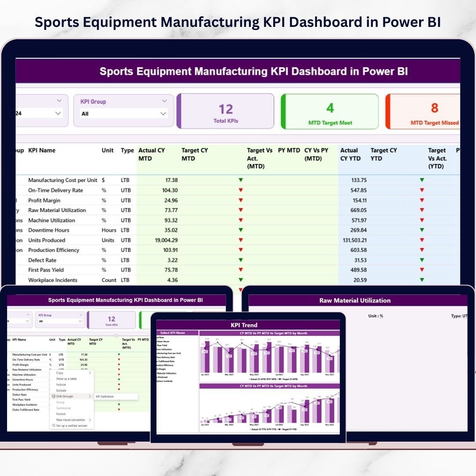Click the Actual CY MTD legend marker
This screenshot has width=476, height=476.
pos(249,379)
